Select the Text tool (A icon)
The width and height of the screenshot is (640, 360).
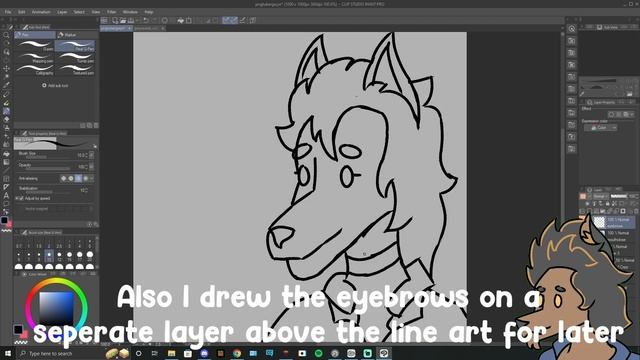coord(6,196)
